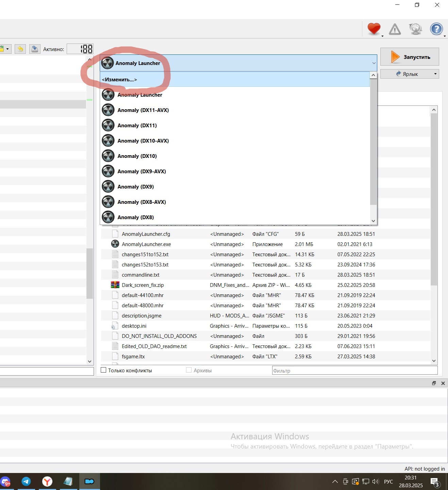Click the yellow undo arrow toolbar icon
This screenshot has height=490, width=448.
point(20,49)
